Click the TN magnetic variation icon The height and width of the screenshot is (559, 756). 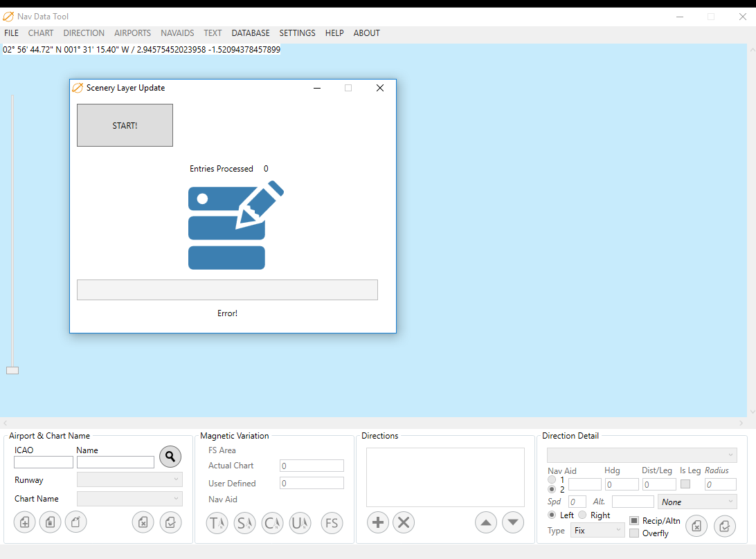click(x=217, y=523)
